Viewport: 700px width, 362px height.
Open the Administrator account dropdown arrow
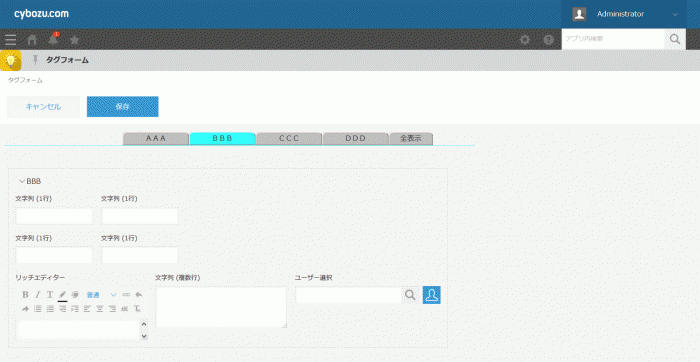pos(675,14)
